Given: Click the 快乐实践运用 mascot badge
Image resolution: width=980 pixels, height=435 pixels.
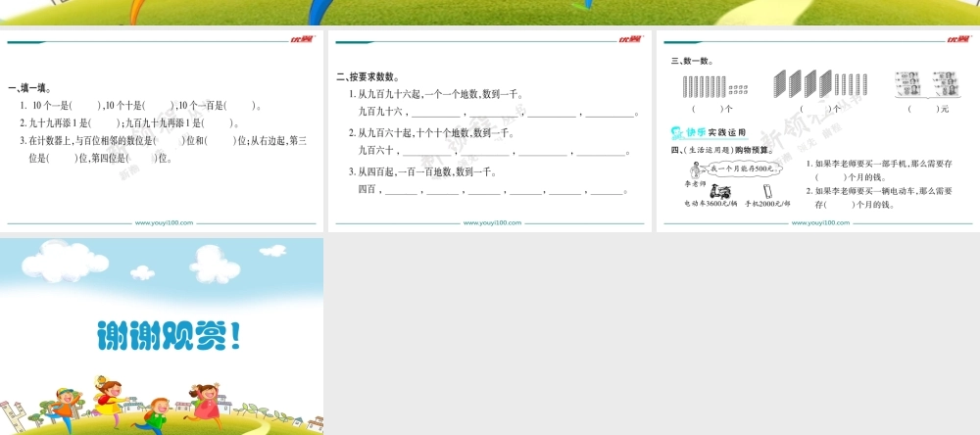Looking at the screenshot, I should click(677, 132).
